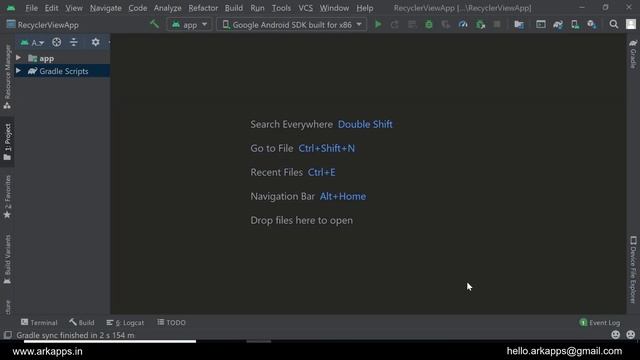Click the happy smiley feedback icon
The height and width of the screenshot is (360, 640).
point(616,335)
